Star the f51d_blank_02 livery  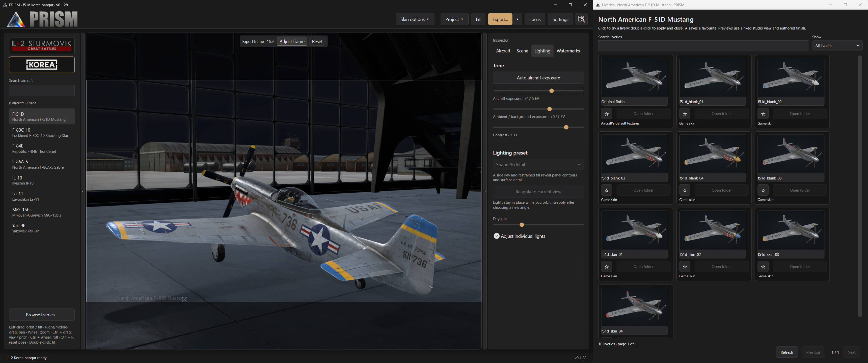763,114
